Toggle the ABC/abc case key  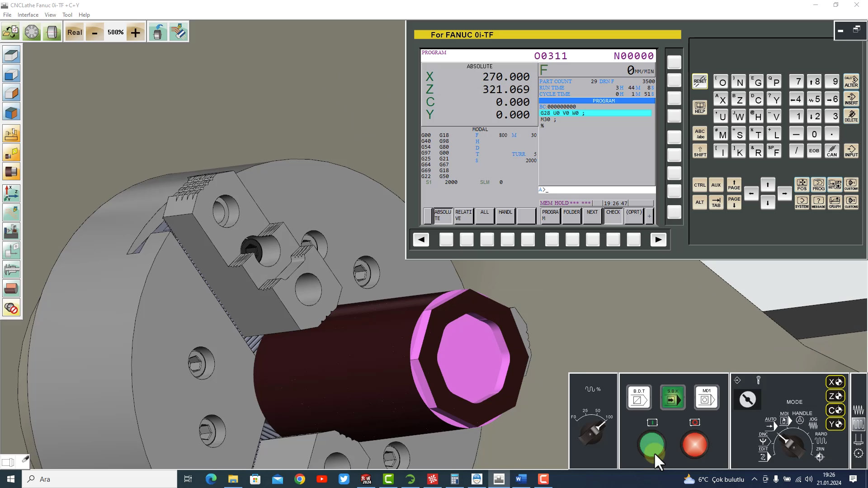[700, 134]
